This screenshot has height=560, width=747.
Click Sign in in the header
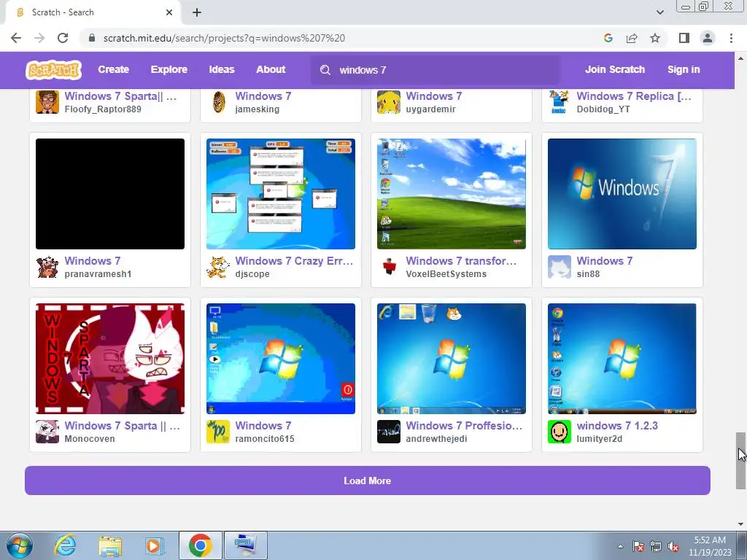coord(684,69)
